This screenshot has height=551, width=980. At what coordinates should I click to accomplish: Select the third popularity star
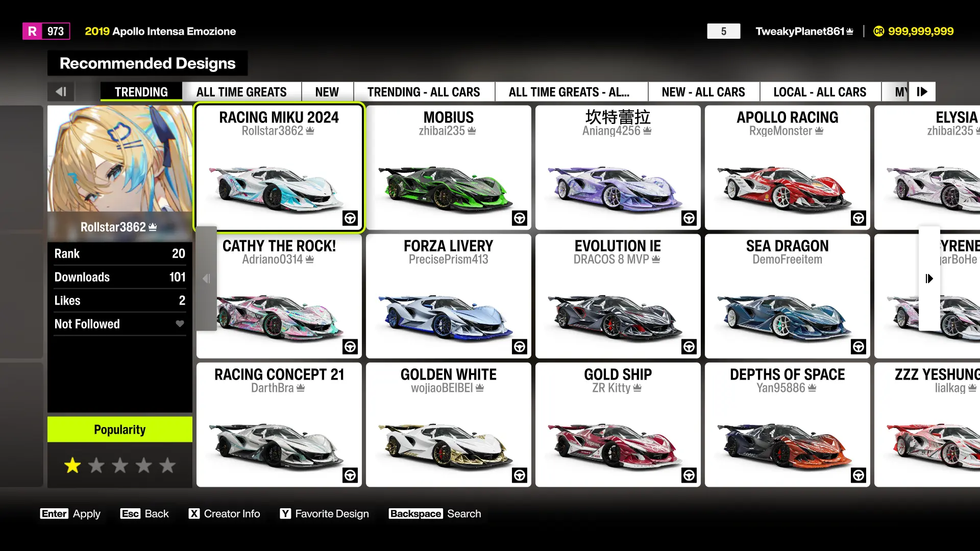(x=120, y=465)
